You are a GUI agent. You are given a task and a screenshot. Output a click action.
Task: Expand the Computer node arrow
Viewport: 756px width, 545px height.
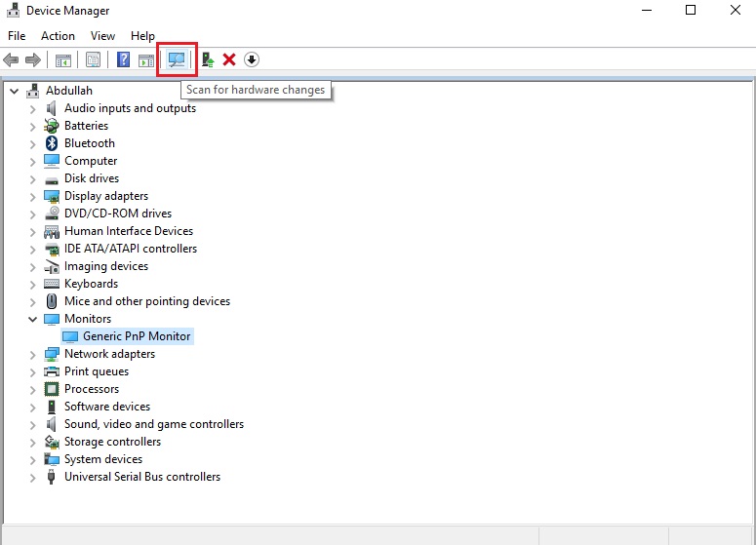pyautogui.click(x=32, y=162)
